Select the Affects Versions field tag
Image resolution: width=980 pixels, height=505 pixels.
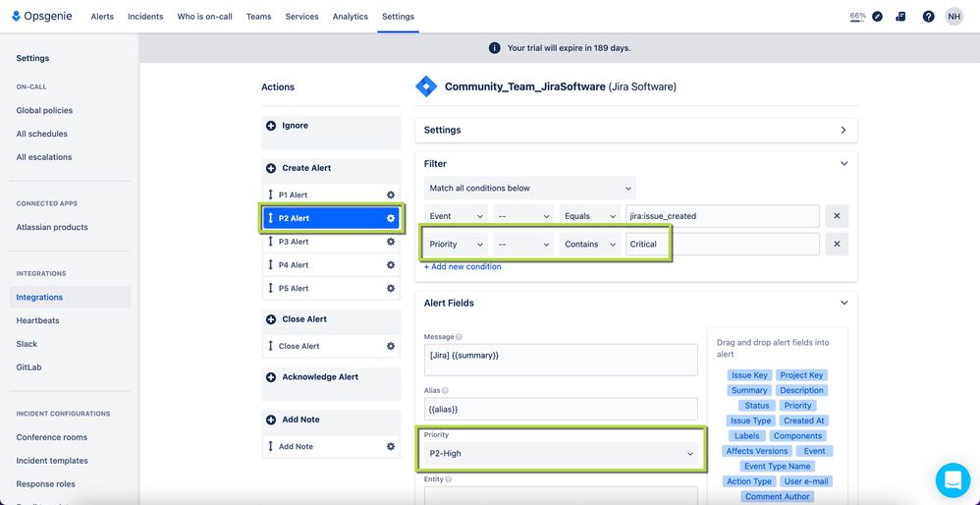point(757,451)
